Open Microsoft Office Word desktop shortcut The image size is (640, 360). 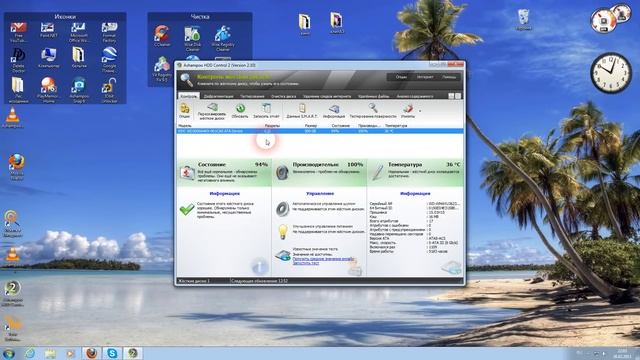pos(78,32)
